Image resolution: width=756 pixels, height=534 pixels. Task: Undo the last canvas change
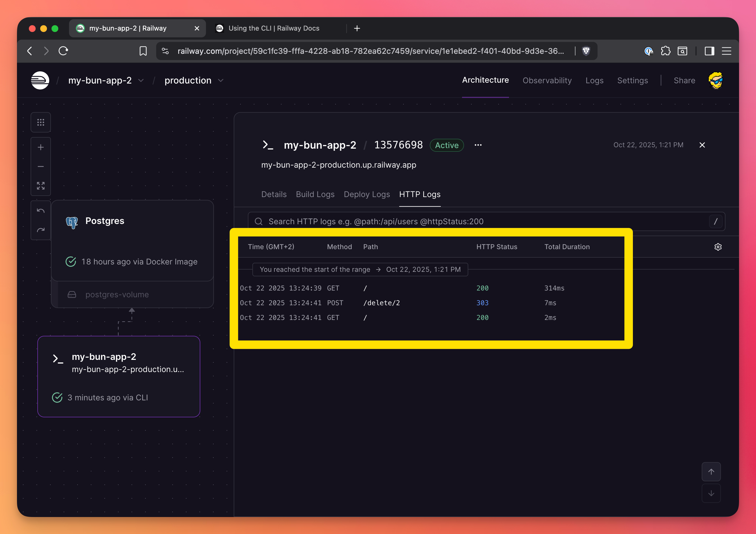[x=41, y=211]
